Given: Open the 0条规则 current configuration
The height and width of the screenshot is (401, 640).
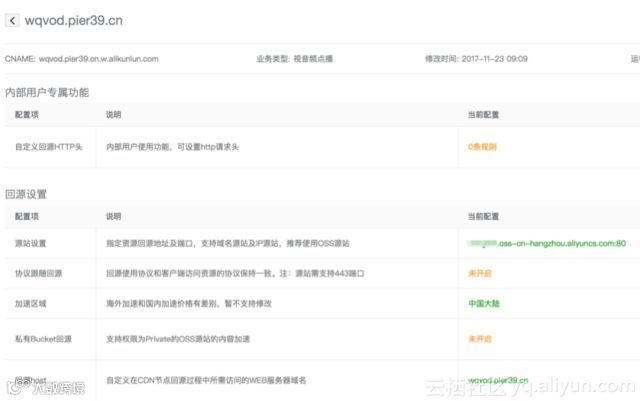Looking at the screenshot, I should [x=482, y=147].
